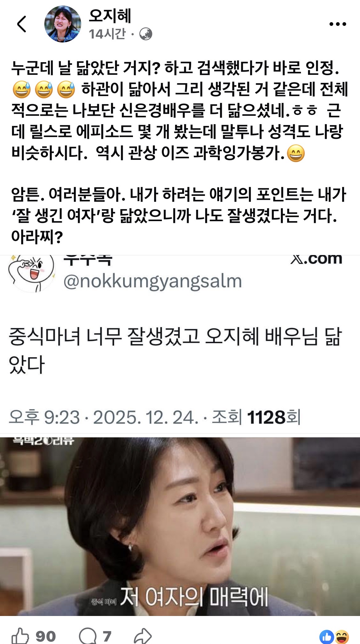Tap the @nokkumgyangsalm handle
Screen dimensions: 360x644
[x=153, y=281]
